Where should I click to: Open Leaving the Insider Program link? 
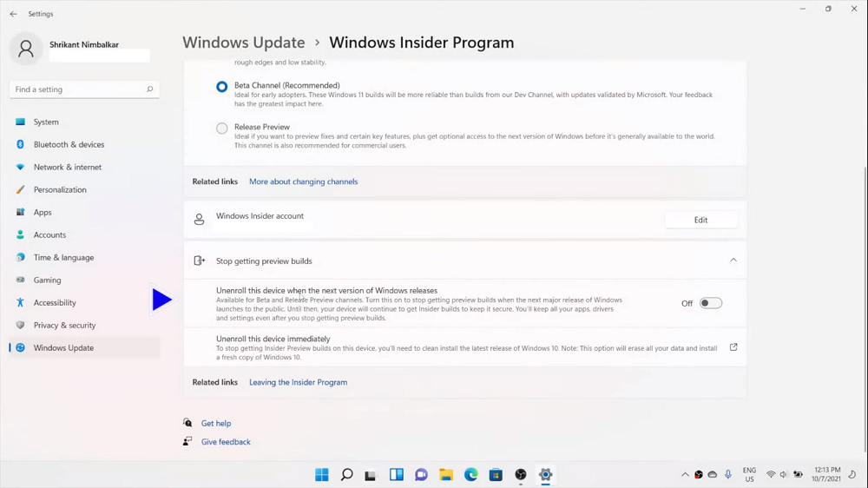[299, 382]
